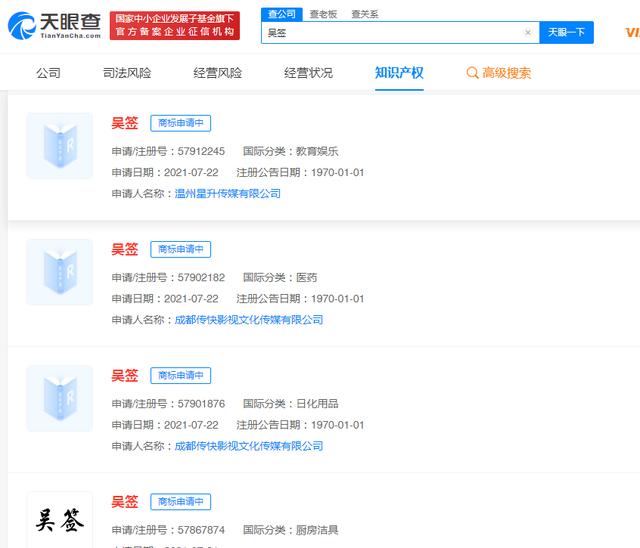Open 成都传快影视文化传媒有限公司 in the 日化用品 entry
Screen dimensions: 640x548
[x=249, y=446]
